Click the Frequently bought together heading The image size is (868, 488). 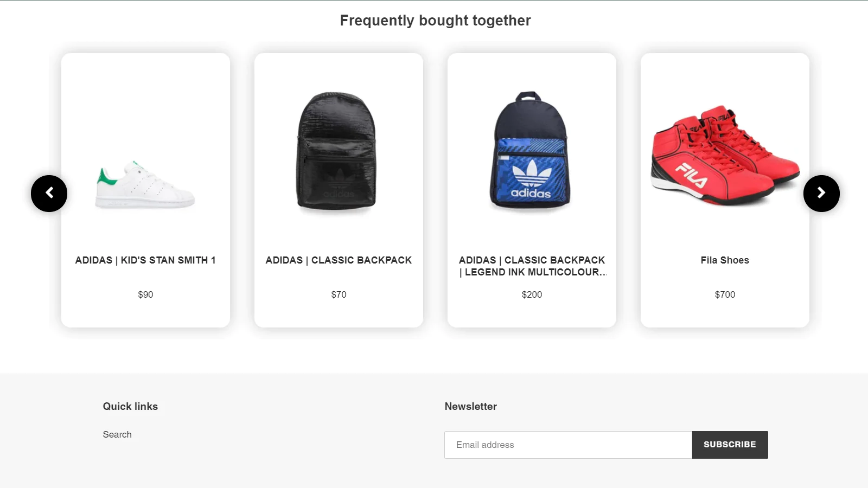coord(435,21)
